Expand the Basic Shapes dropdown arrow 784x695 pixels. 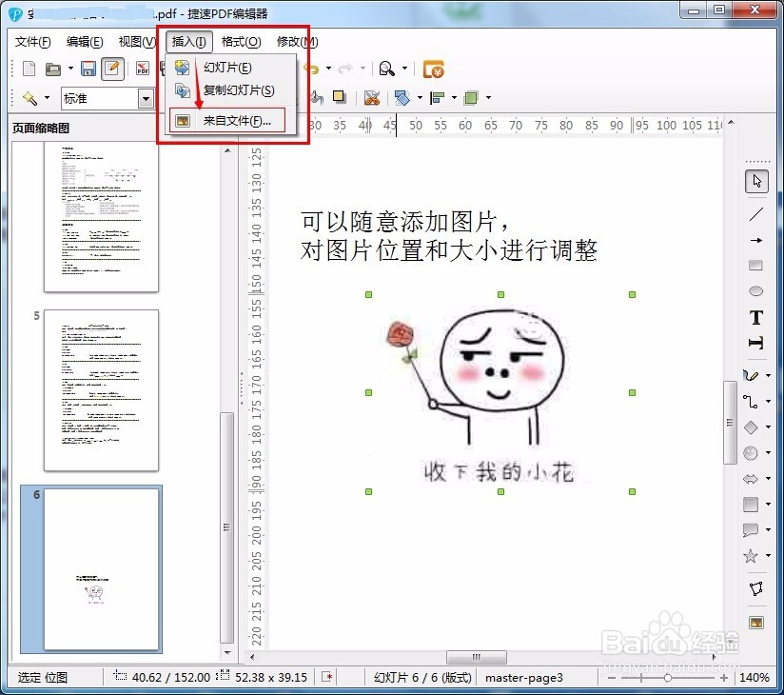click(x=768, y=427)
